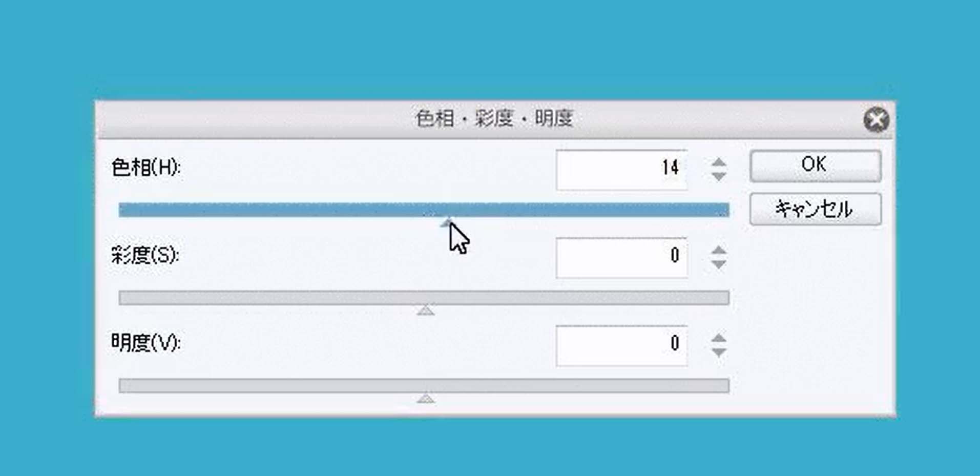The width and height of the screenshot is (980, 476).
Task: Decrease 色相(H) value with down arrow
Action: (x=719, y=176)
